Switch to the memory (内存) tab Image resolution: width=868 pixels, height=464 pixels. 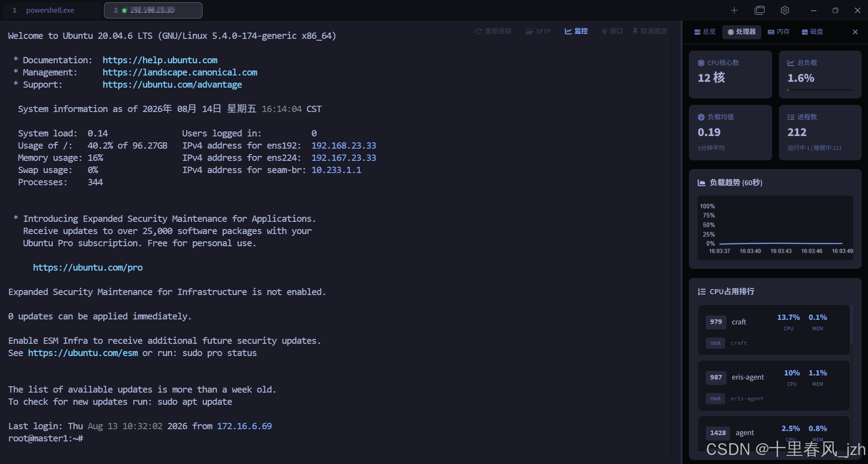778,32
